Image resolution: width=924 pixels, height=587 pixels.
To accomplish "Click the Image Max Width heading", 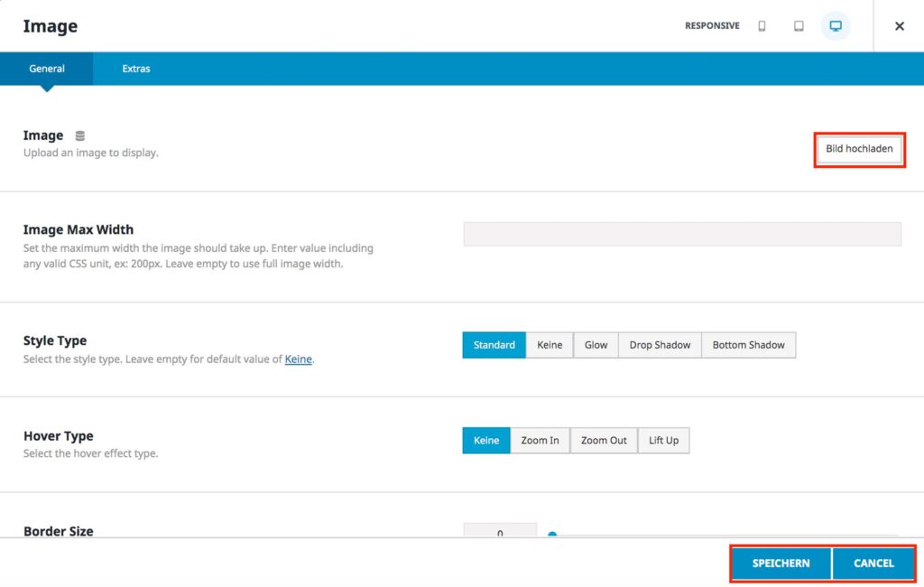I will [x=79, y=229].
